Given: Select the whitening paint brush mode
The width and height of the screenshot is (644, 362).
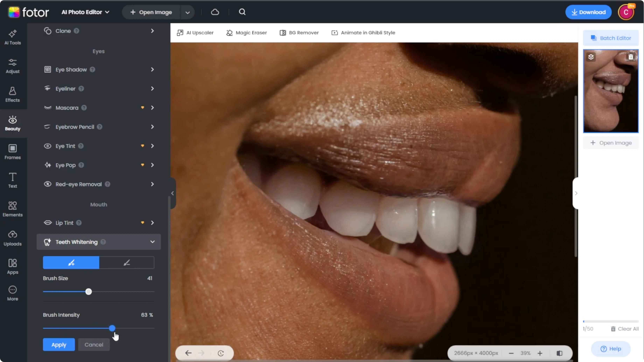Looking at the screenshot, I should tap(71, 262).
